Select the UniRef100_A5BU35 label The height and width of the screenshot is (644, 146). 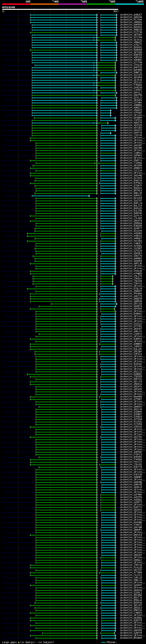[131, 30]
